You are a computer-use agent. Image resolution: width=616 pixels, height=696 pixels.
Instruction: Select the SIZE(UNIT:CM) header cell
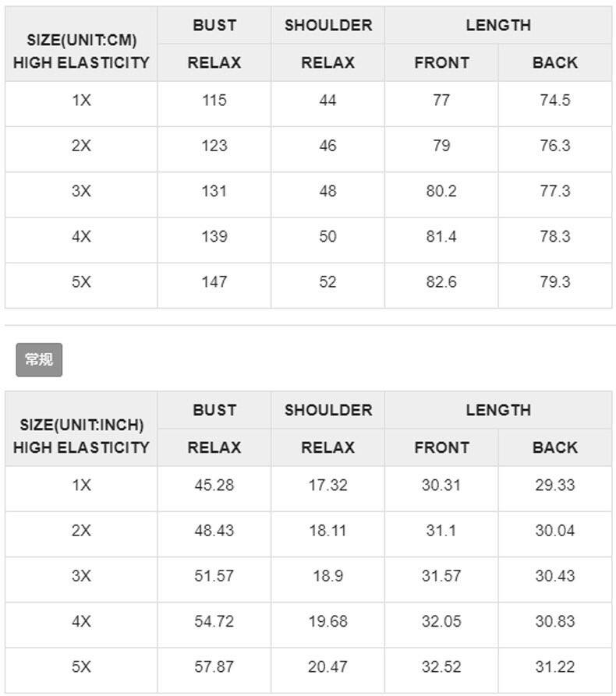(81, 44)
